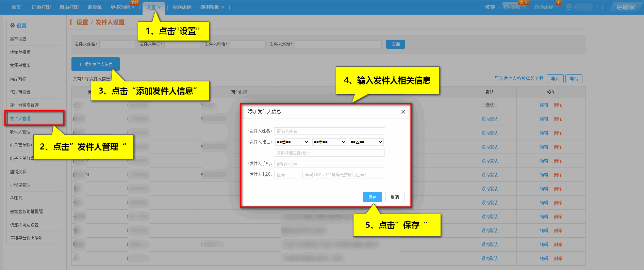Screen dimensions: 644x270
Task: Open the 更多功能 menu
Action: tap(122, 7)
